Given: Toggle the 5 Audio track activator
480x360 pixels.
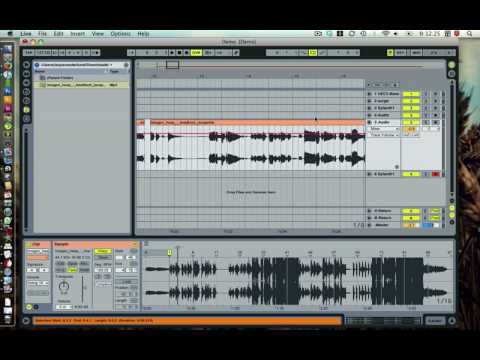Looking at the screenshot, I should (411, 122).
